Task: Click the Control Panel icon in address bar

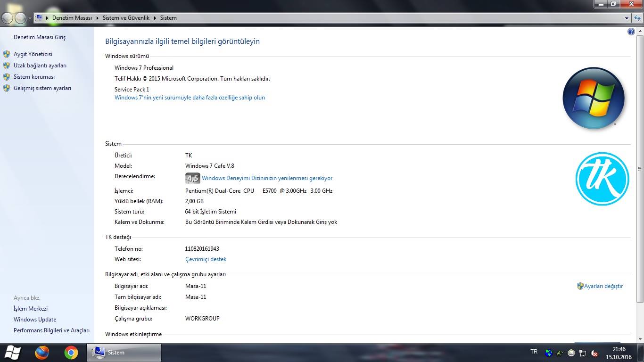Action: coord(39,18)
